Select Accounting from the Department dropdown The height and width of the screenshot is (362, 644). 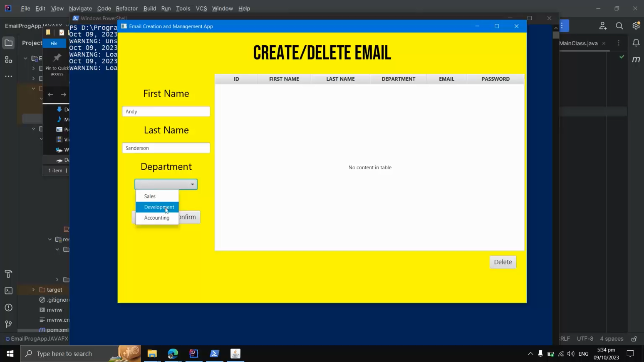157,218
